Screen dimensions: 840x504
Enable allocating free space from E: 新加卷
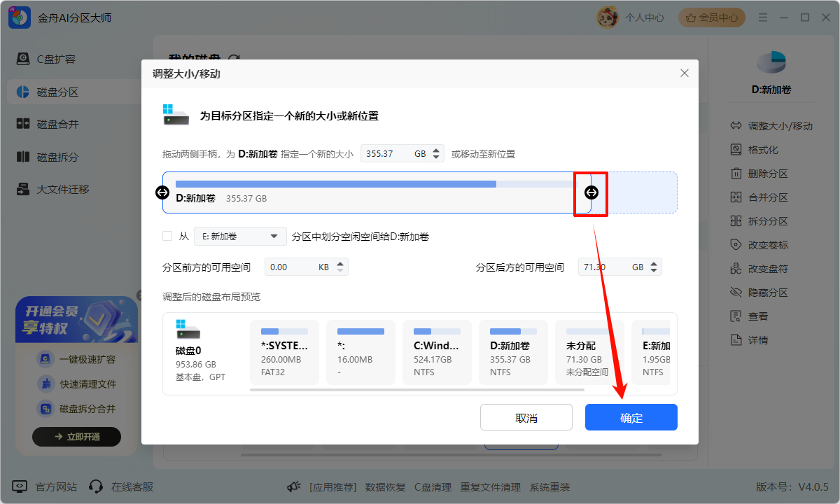coord(167,236)
